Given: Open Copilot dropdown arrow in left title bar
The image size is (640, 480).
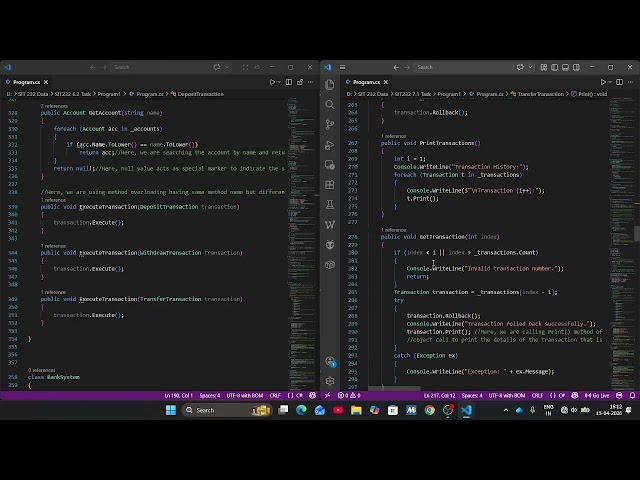Looking at the screenshot, I should coord(227,67).
